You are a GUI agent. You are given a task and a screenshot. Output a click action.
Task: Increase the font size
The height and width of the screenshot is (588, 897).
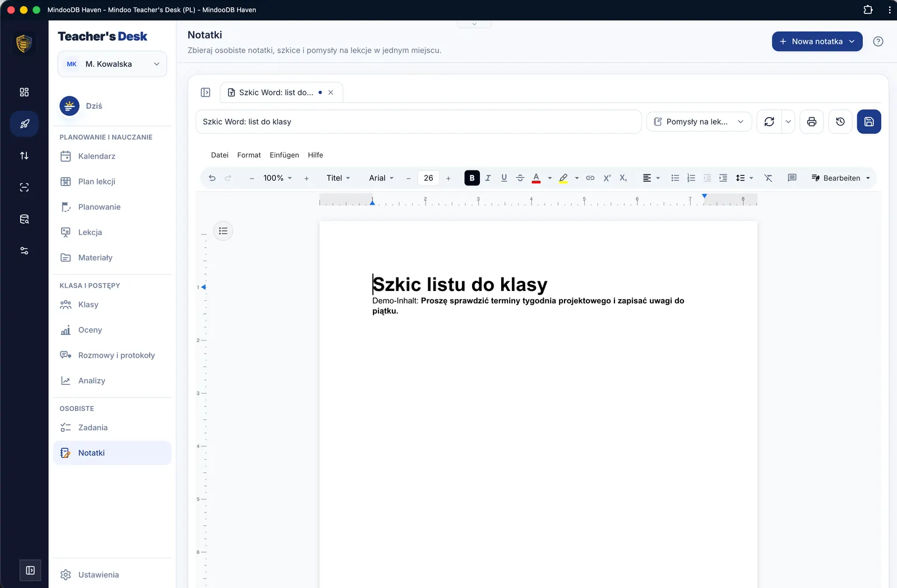[x=449, y=178]
